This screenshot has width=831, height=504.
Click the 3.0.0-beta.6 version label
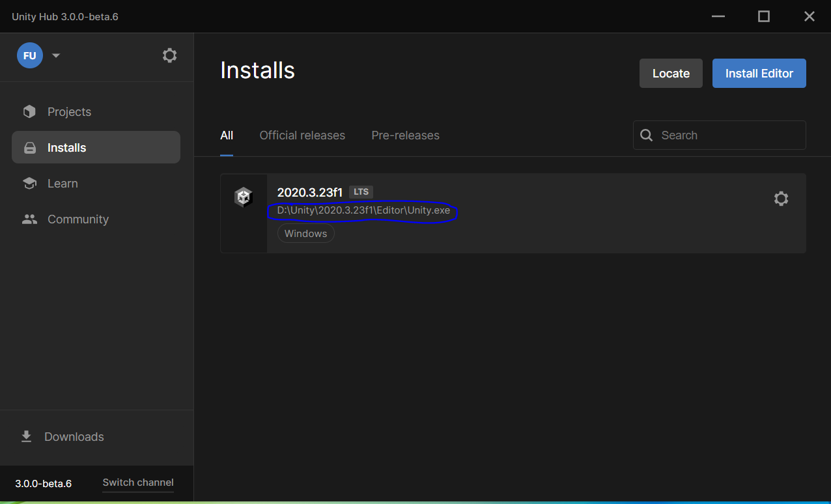pos(44,483)
